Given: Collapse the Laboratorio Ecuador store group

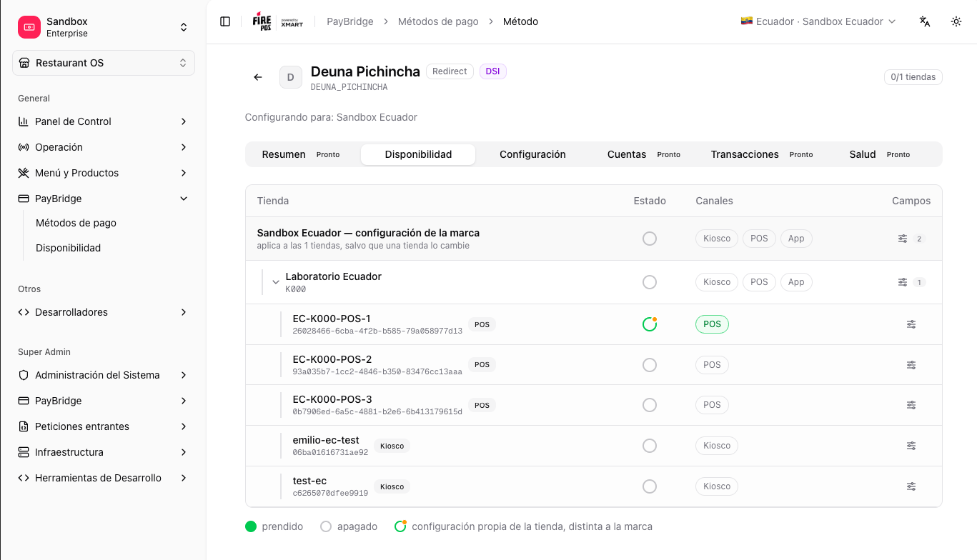Looking at the screenshot, I should pyautogui.click(x=276, y=282).
